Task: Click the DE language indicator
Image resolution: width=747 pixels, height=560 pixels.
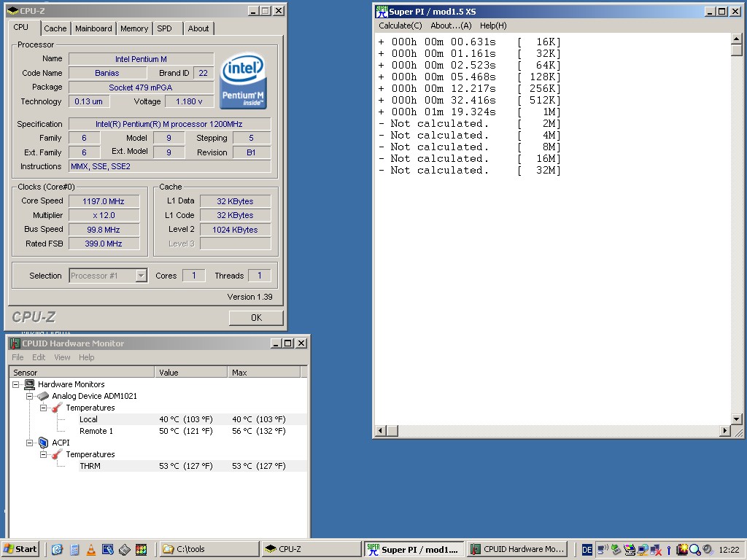Action: tap(587, 550)
